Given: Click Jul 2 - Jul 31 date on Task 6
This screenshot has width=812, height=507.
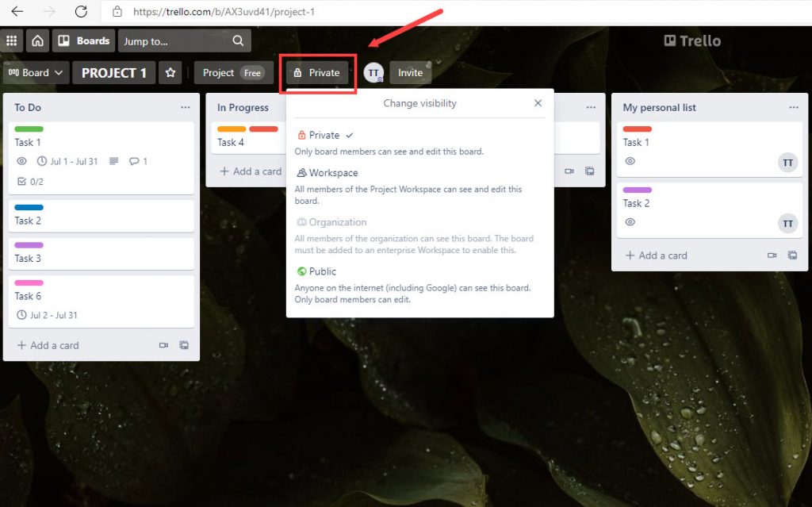Looking at the screenshot, I should click(53, 315).
